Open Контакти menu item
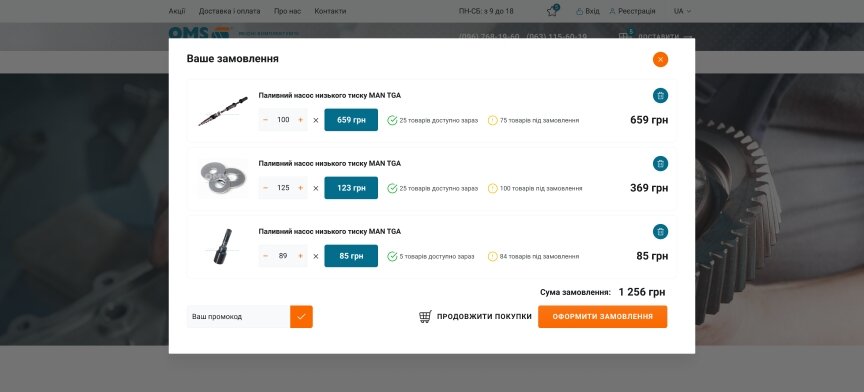Viewport: 864px width, 392px height. coord(330,11)
